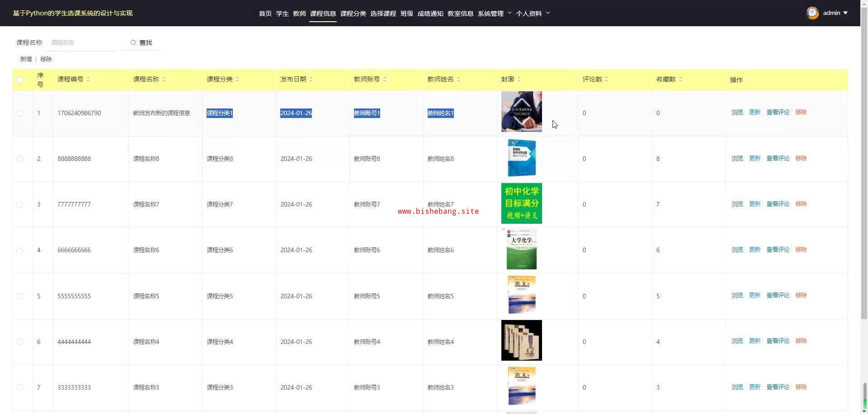Check the checkbox for course 7777777777
The height and width of the screenshot is (414, 868).
tap(19, 204)
